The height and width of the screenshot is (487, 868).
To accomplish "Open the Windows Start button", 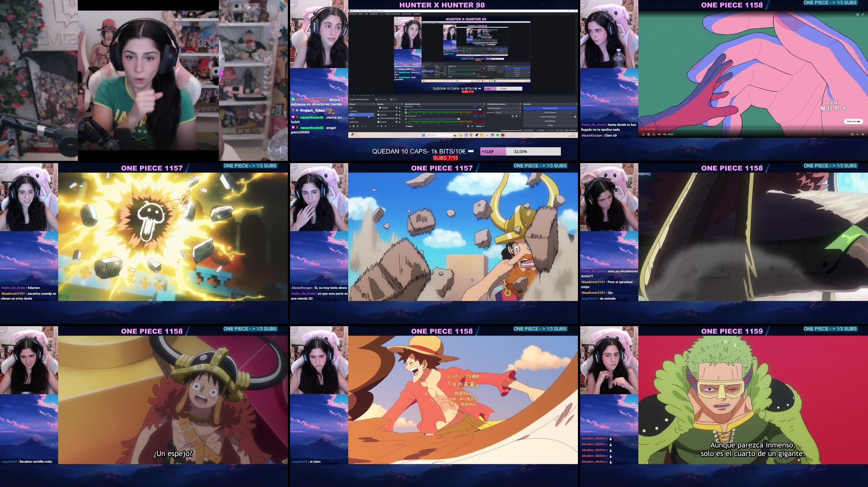I will click(423, 135).
